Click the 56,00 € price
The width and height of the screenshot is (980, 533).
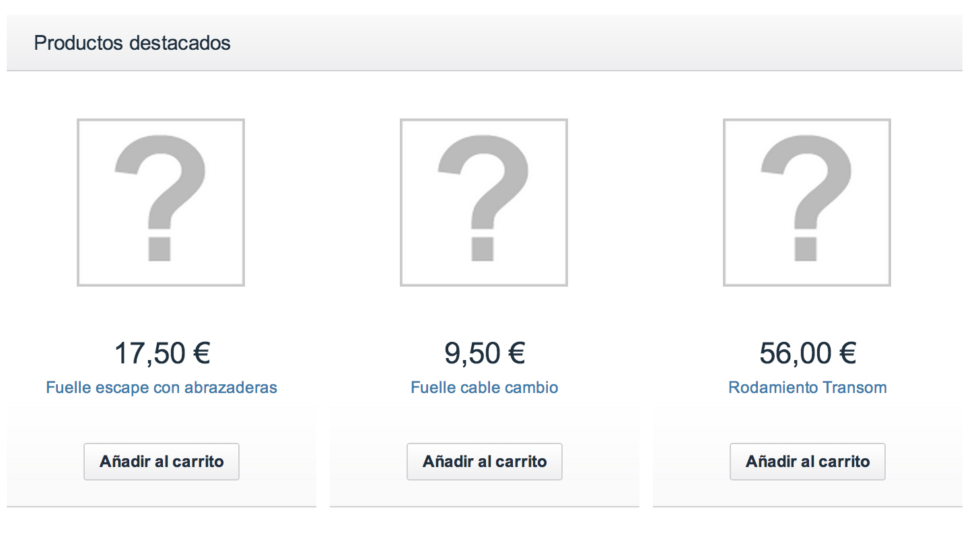click(794, 353)
